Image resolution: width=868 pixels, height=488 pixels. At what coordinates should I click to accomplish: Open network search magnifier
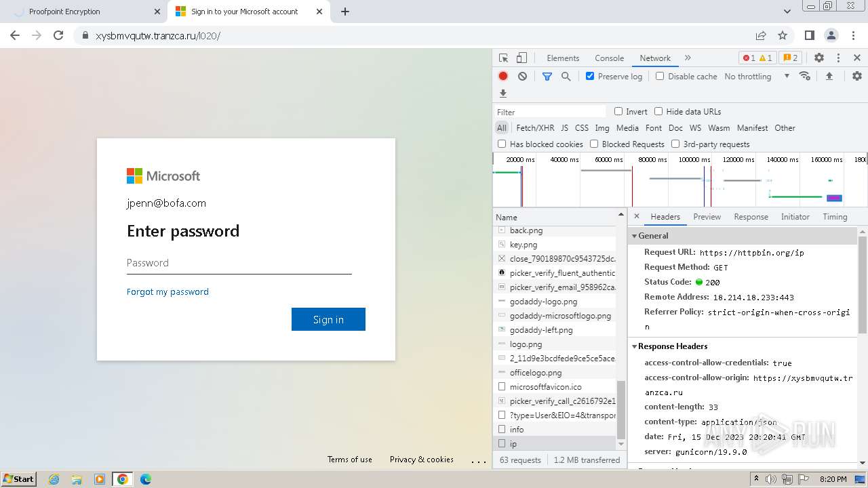click(x=566, y=77)
